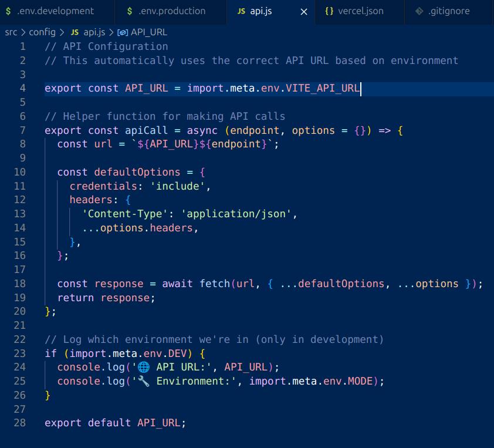Click the dollar icon on .env.production tab
Screen dimensions: 494x448
(x=130, y=11)
